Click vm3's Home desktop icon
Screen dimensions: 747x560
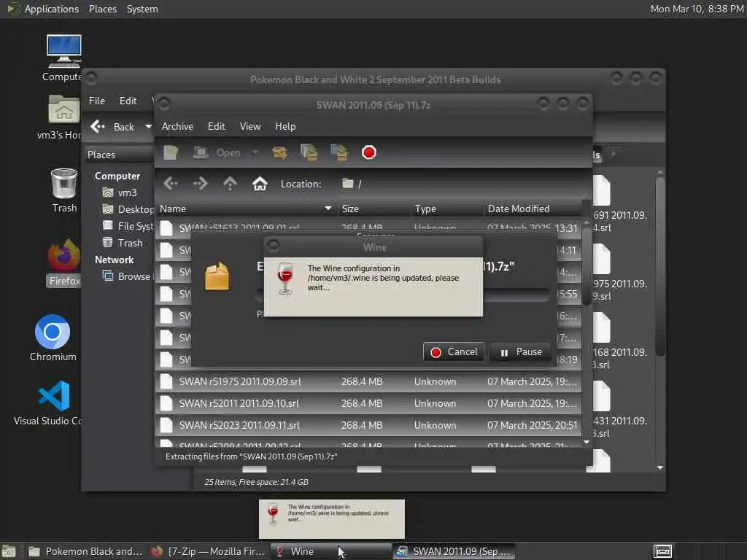pos(61,117)
